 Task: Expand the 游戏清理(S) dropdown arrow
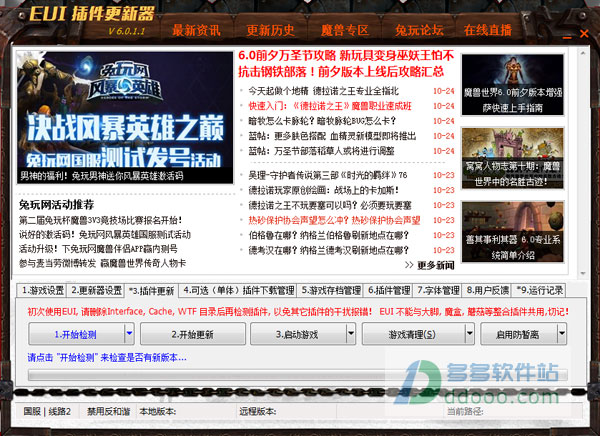click(x=470, y=333)
